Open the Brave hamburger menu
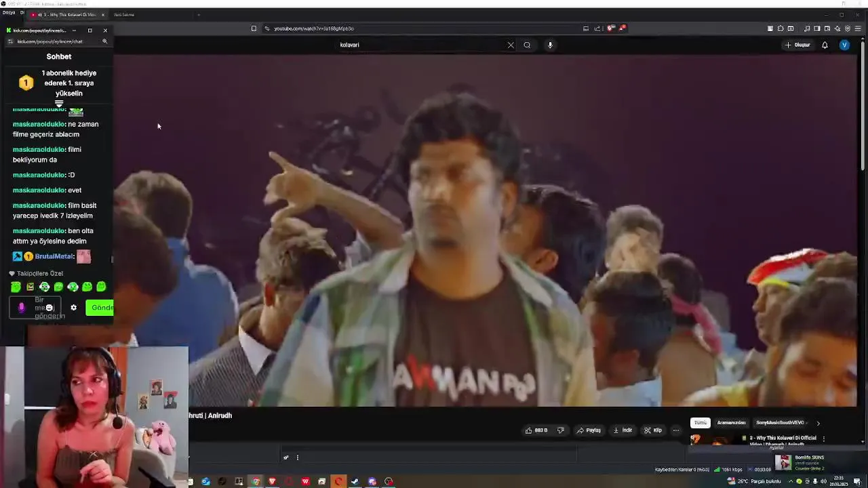Screen dimensions: 868x488 (x=858, y=28)
